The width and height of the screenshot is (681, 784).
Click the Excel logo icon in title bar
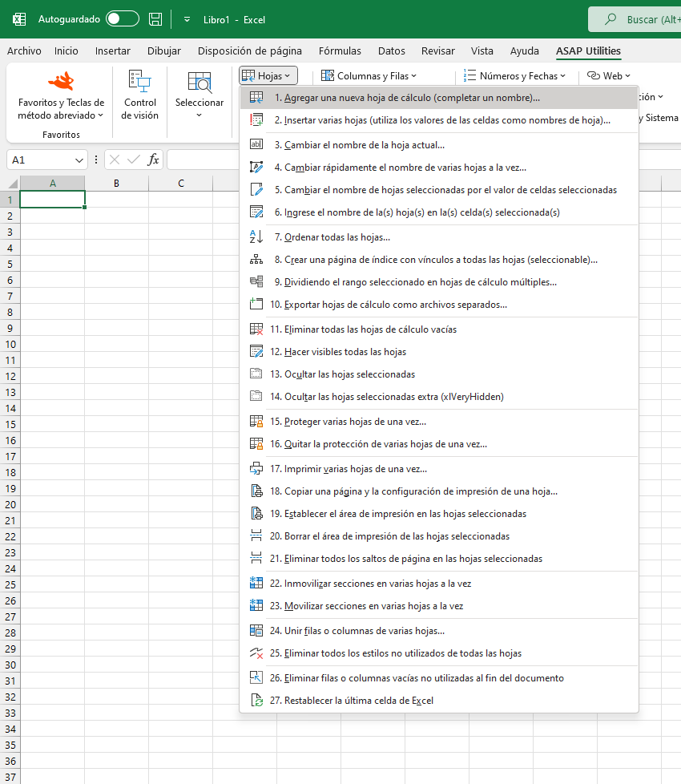(x=19, y=19)
